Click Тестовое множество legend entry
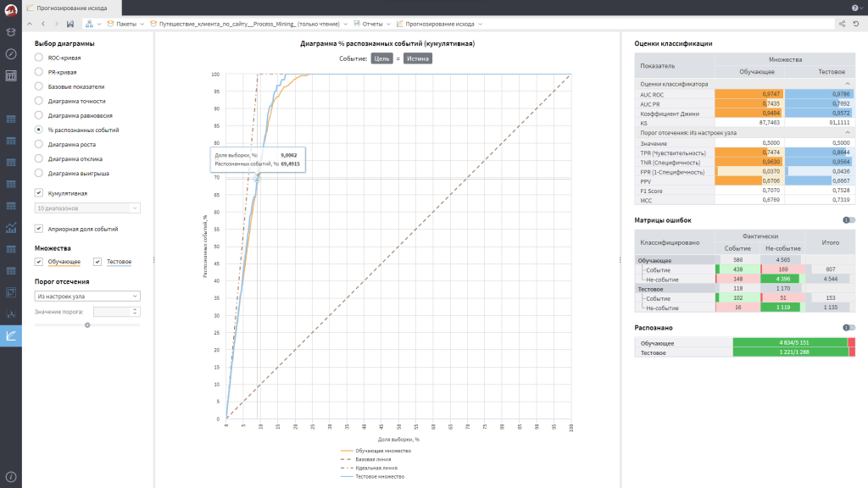Screen dimensions: 868x488 pos(373,476)
